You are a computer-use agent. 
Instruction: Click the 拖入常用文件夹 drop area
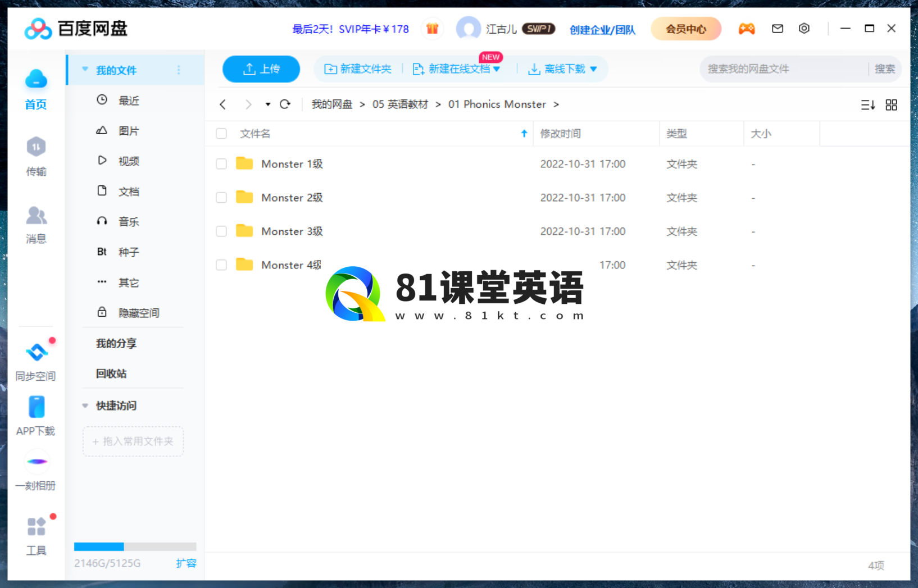click(133, 441)
